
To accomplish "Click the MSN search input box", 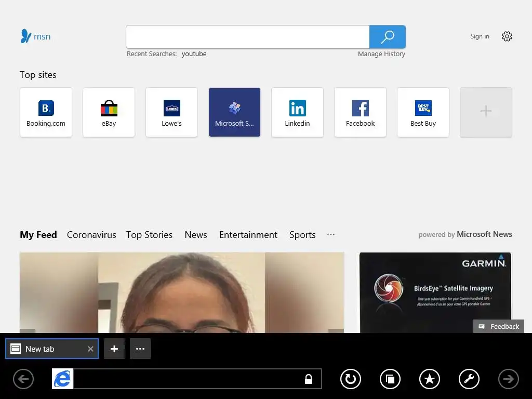I will tap(248, 37).
